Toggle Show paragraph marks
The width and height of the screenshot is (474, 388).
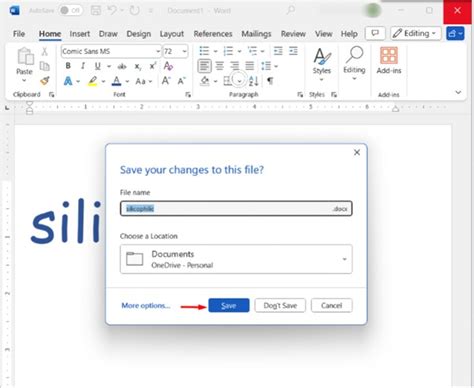270,81
